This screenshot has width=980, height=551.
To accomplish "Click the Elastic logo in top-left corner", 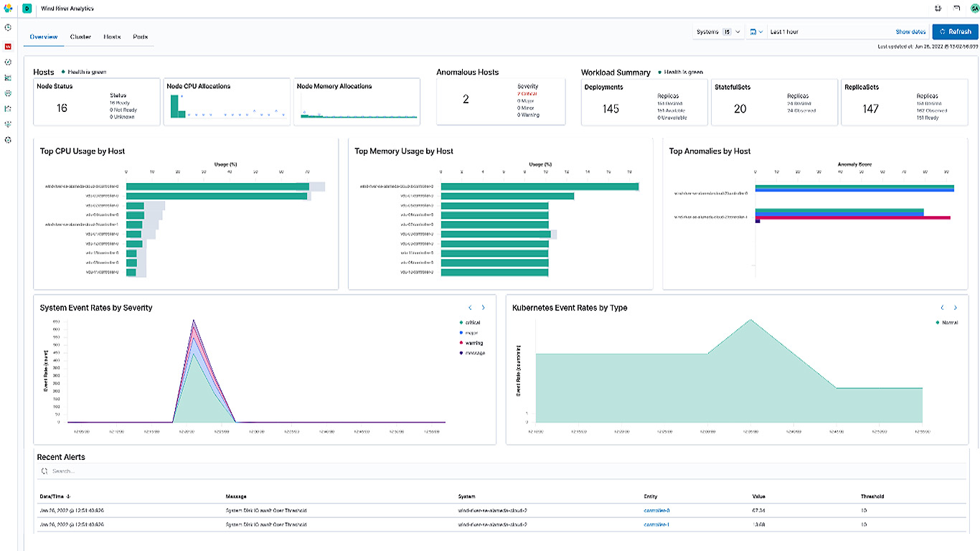I will (x=8, y=8).
